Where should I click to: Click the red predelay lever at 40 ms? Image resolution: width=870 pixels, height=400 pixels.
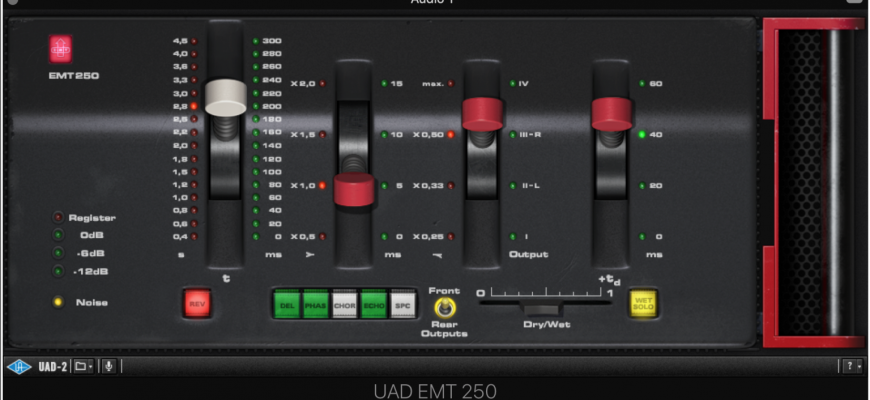pos(611,113)
